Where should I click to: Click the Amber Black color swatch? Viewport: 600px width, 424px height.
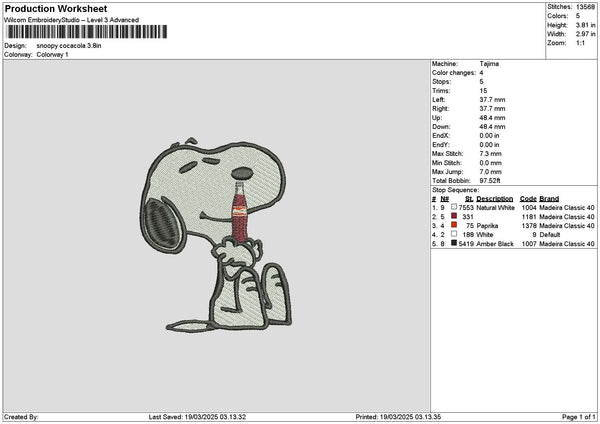(x=454, y=243)
